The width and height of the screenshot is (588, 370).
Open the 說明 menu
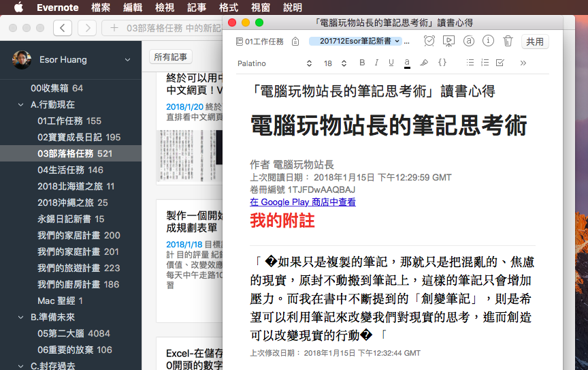(x=293, y=7)
